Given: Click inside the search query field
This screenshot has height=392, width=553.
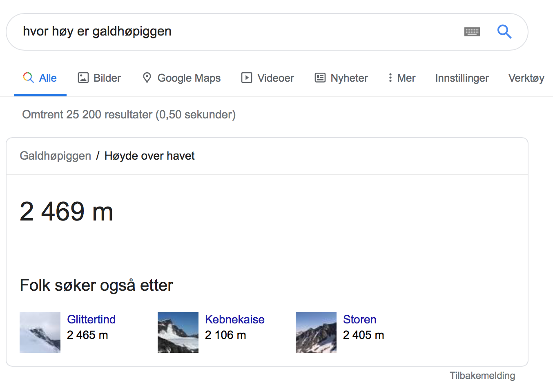Looking at the screenshot, I should [x=245, y=31].
